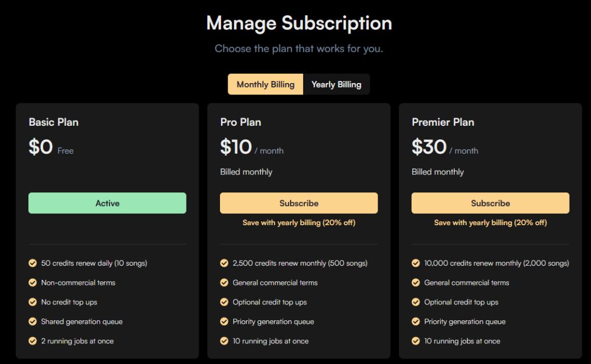Click checkmark icon next to Shared generation queue
Image resolution: width=591 pixels, height=364 pixels.
tap(33, 321)
